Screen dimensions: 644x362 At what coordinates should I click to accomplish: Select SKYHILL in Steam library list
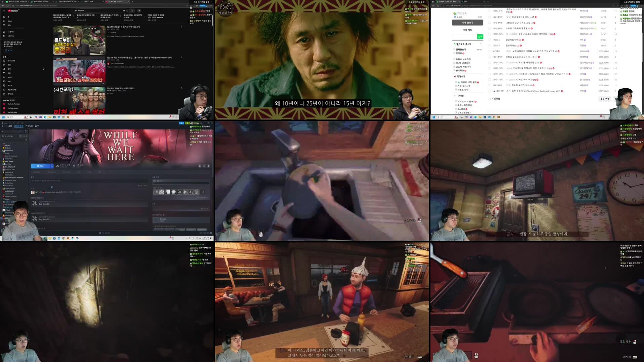coord(8,145)
